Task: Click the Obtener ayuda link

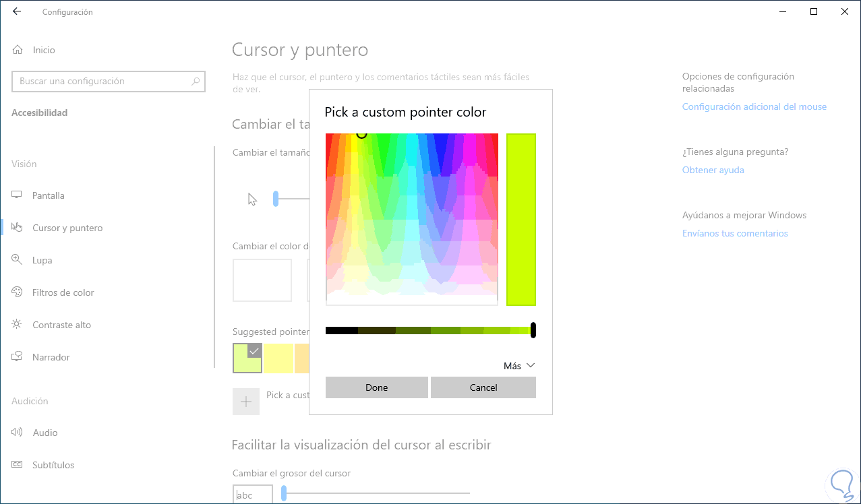Action: [713, 170]
